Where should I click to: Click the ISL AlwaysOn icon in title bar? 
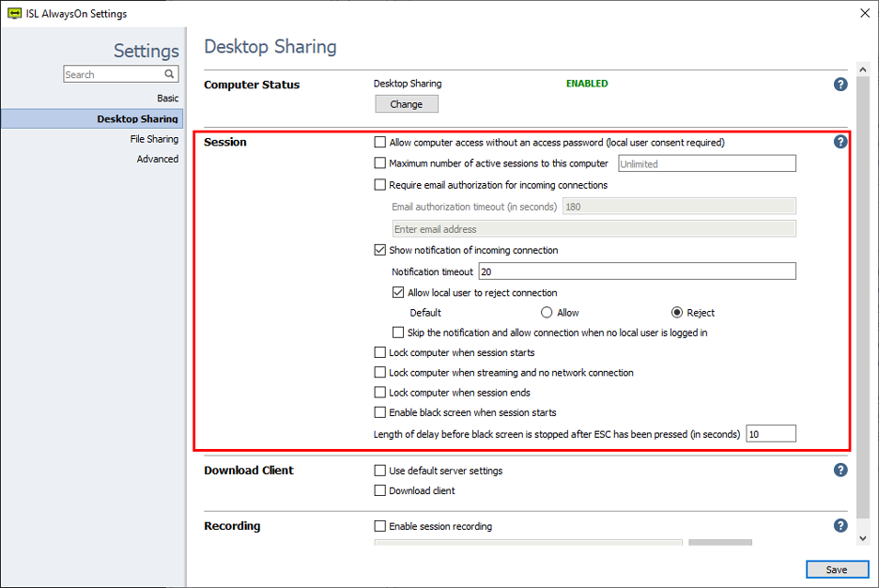coord(13,13)
